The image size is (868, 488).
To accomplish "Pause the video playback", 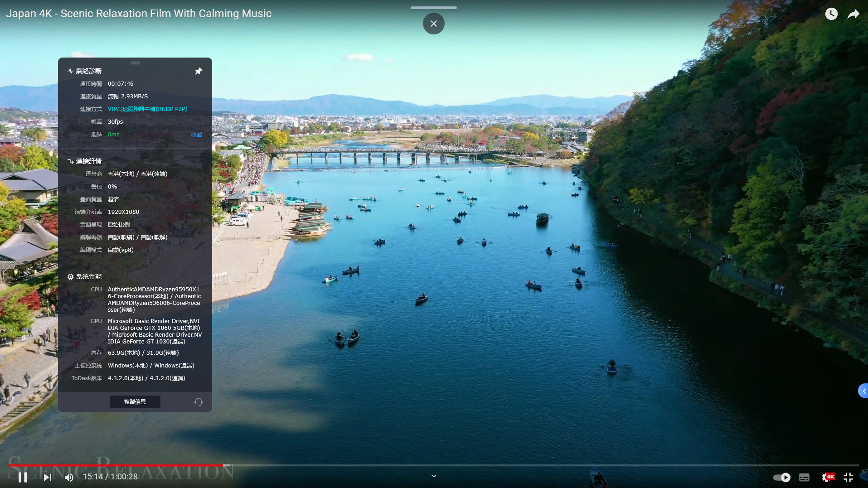I will point(23,477).
